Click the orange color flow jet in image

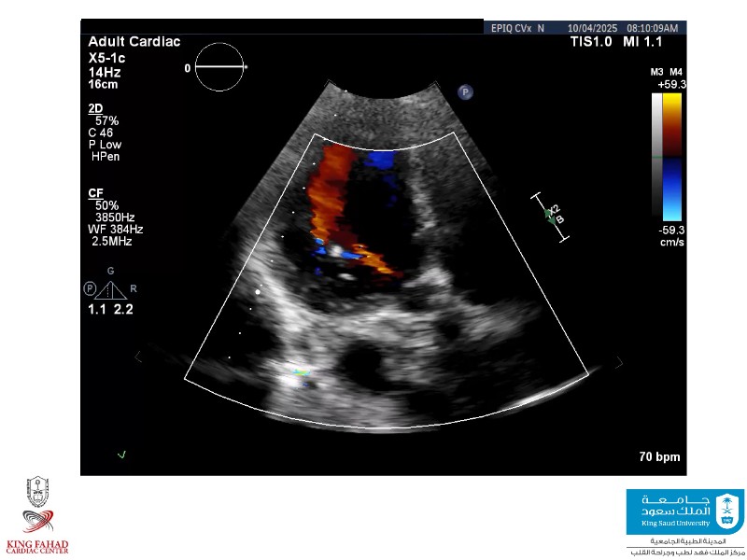pos(329,191)
